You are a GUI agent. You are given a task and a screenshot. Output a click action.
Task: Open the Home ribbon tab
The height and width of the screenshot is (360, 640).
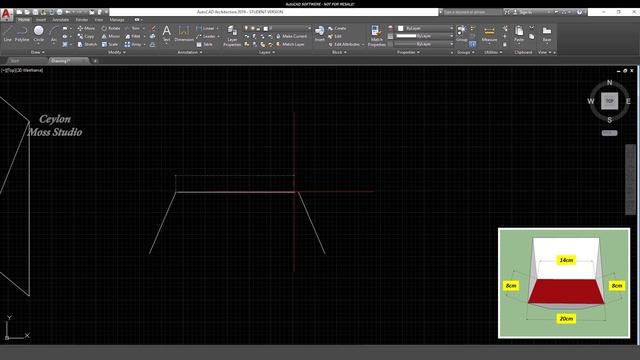[x=23, y=20]
